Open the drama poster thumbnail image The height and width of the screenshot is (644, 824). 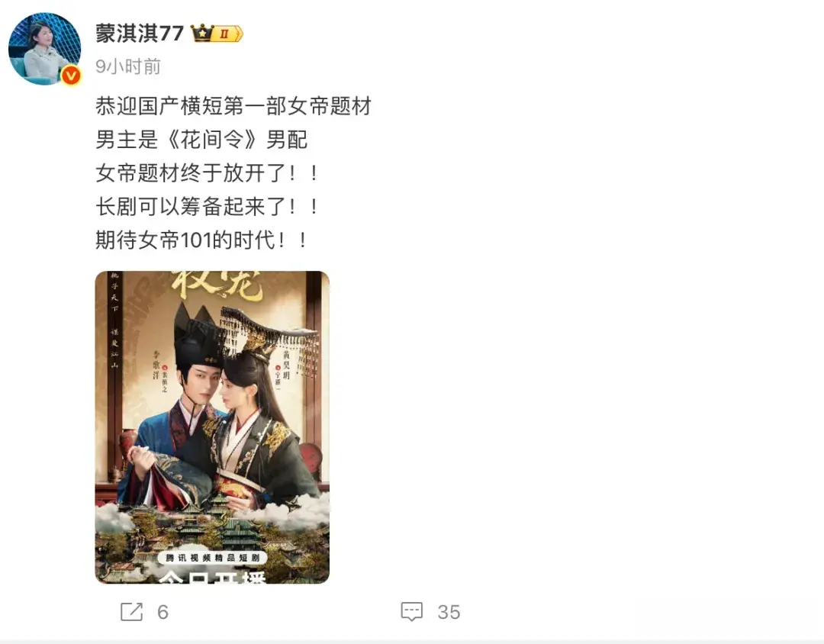[x=212, y=427]
